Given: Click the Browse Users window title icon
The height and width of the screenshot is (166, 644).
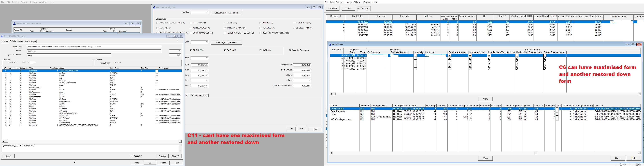Looking at the screenshot, I should (330, 44).
